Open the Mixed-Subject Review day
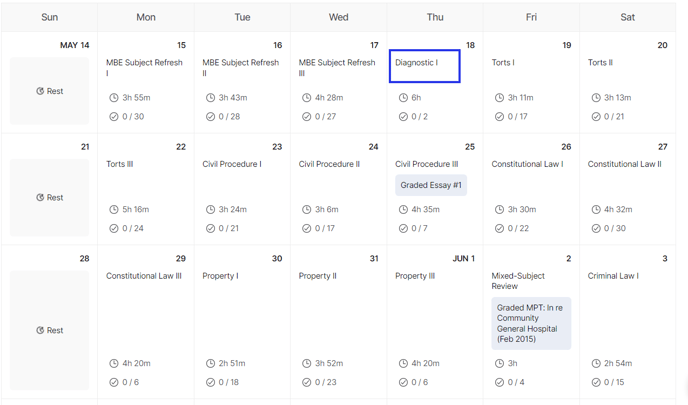688x405 pixels. 518,281
